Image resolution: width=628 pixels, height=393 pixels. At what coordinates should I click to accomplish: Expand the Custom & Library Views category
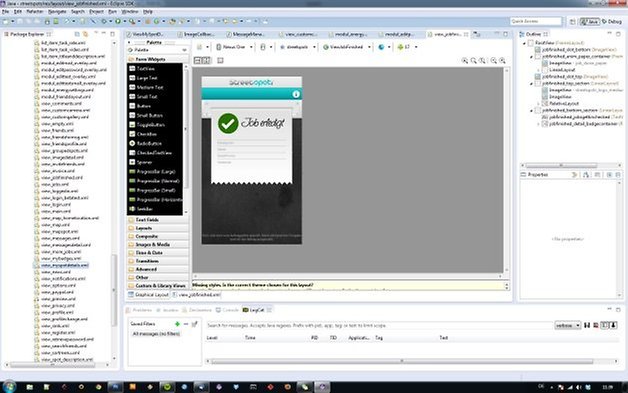point(158,286)
